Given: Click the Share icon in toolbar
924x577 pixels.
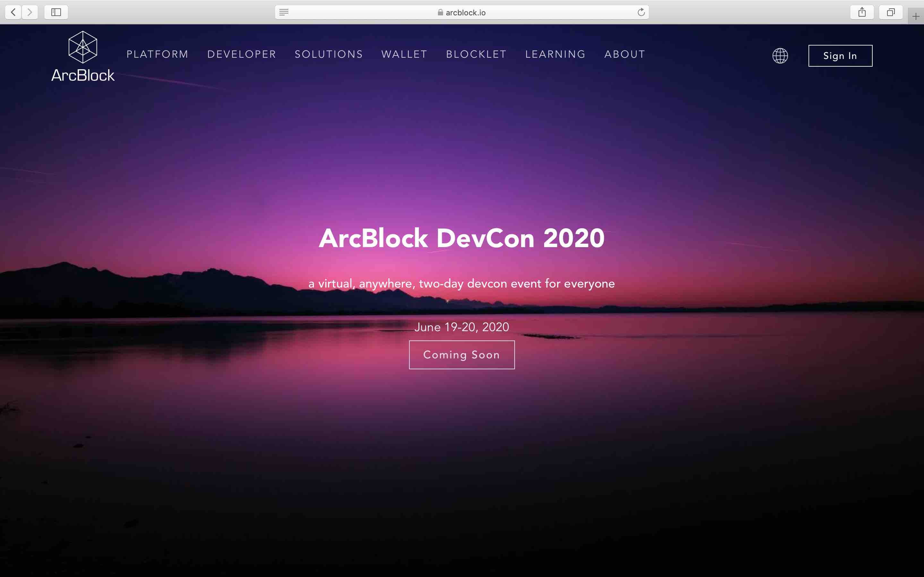Looking at the screenshot, I should [862, 12].
